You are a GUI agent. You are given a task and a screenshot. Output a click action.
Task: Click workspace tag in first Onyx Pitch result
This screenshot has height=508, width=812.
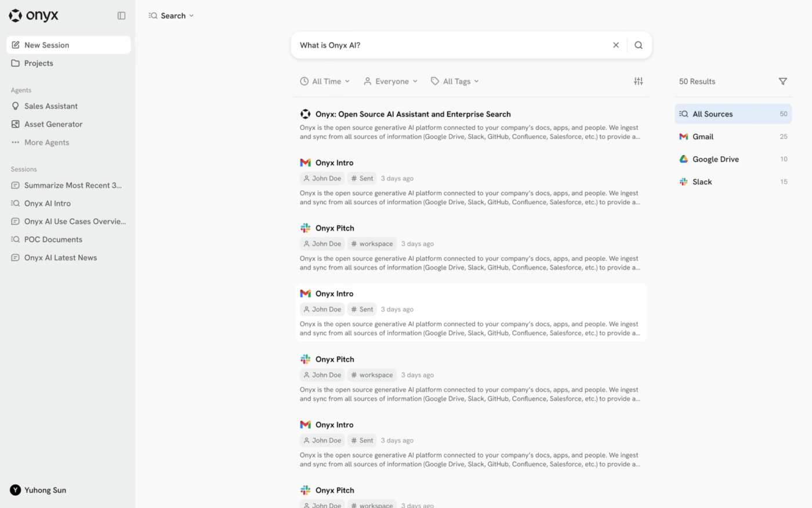click(x=372, y=244)
